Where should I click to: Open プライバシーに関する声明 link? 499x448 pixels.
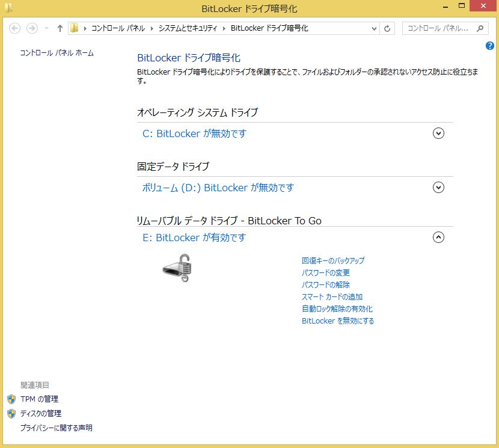[57, 428]
